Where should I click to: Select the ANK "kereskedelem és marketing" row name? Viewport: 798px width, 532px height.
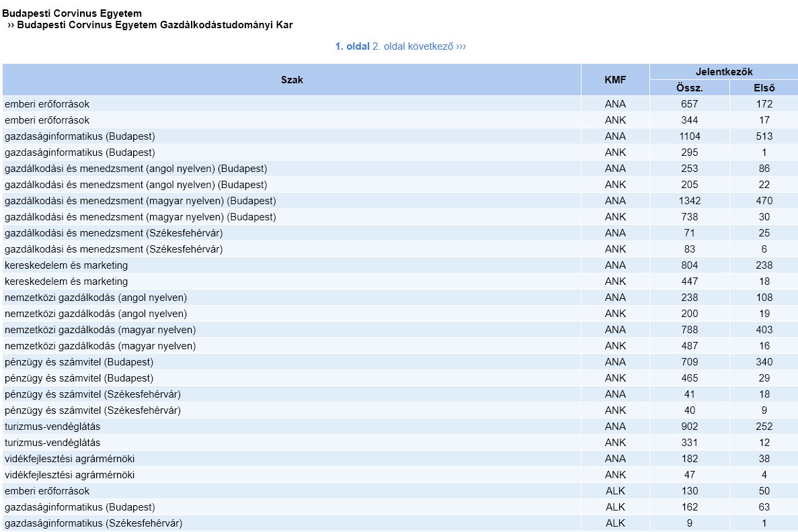click(66, 281)
